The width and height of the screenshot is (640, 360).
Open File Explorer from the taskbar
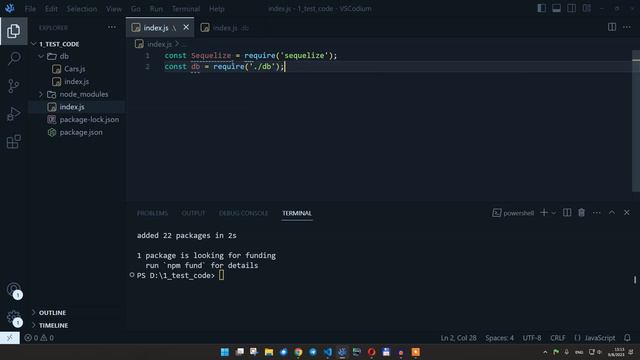[269, 352]
